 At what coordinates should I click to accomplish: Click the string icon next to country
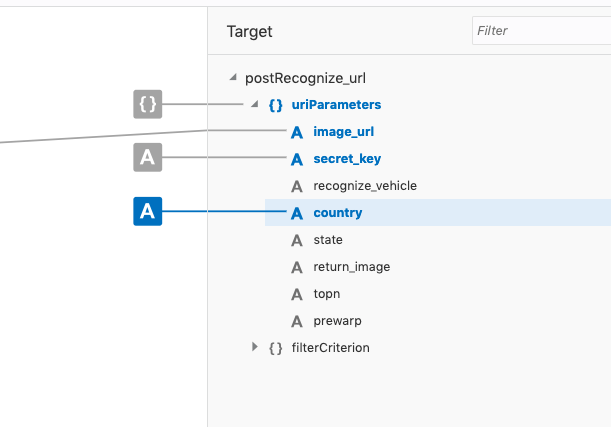click(x=296, y=213)
